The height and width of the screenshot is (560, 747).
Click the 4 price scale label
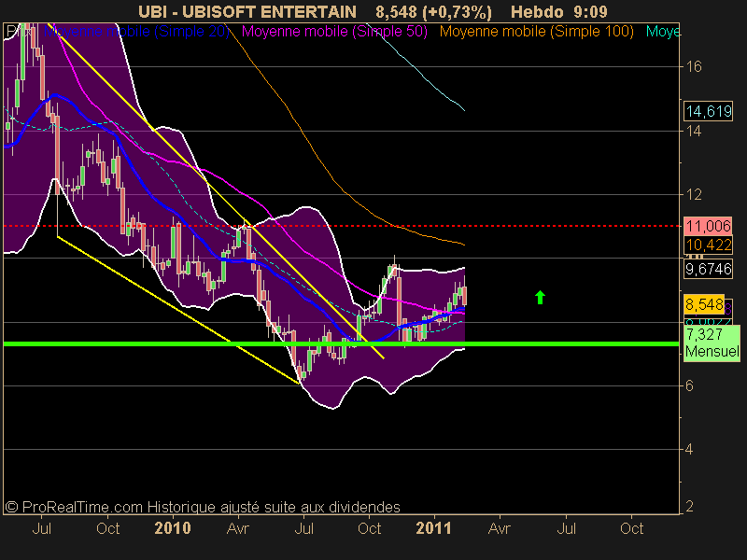pyautogui.click(x=689, y=449)
